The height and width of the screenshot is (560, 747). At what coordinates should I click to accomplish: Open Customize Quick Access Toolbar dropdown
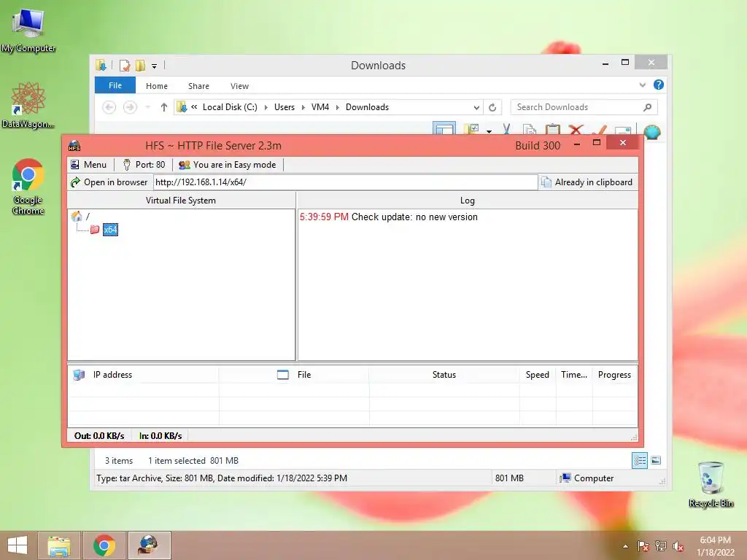tap(155, 66)
